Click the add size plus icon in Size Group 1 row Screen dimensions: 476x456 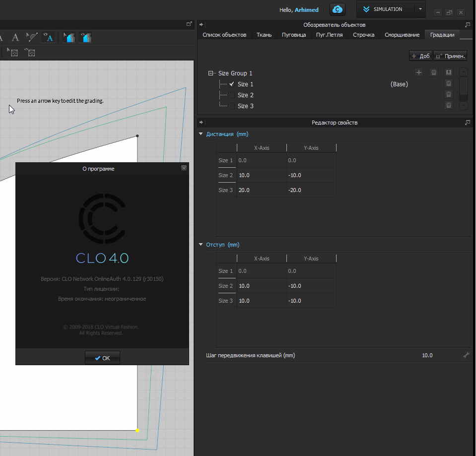[418, 73]
